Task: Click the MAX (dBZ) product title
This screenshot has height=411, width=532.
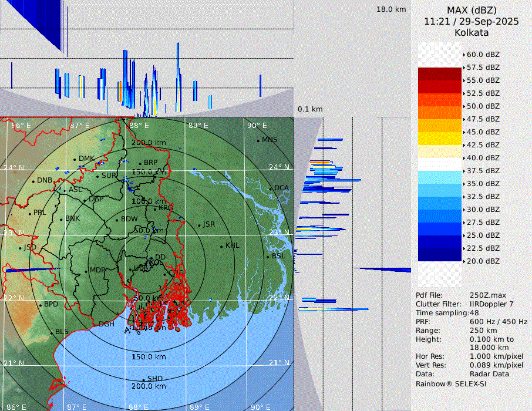Action: click(472, 10)
